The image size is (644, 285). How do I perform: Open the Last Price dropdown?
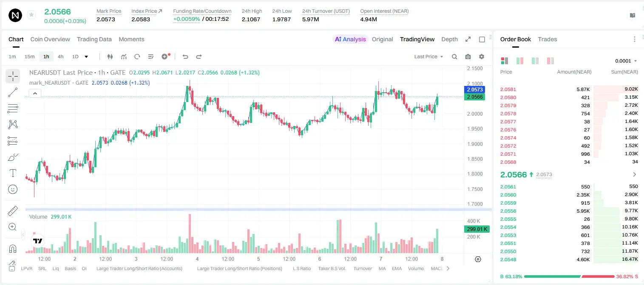(428, 57)
